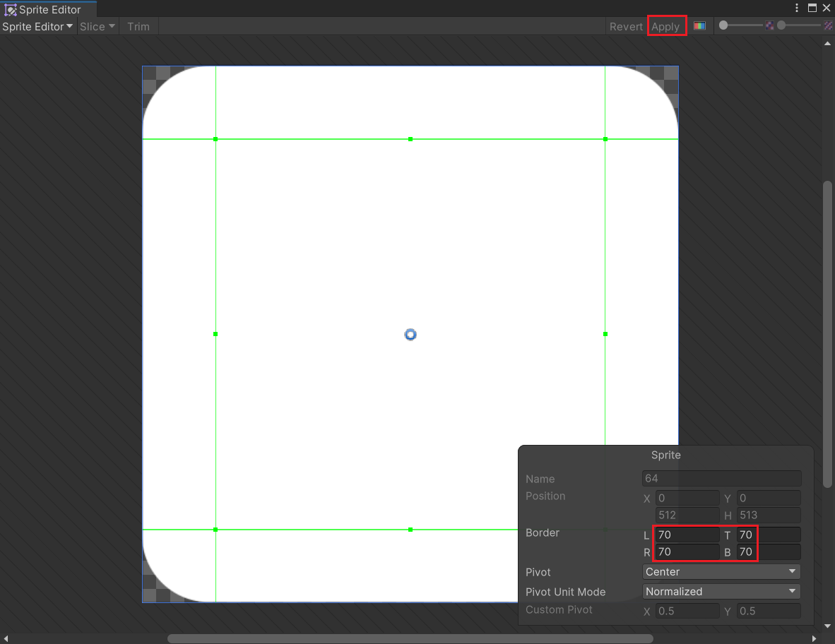
Task: Click the scroll right arrow
Action: (814, 638)
